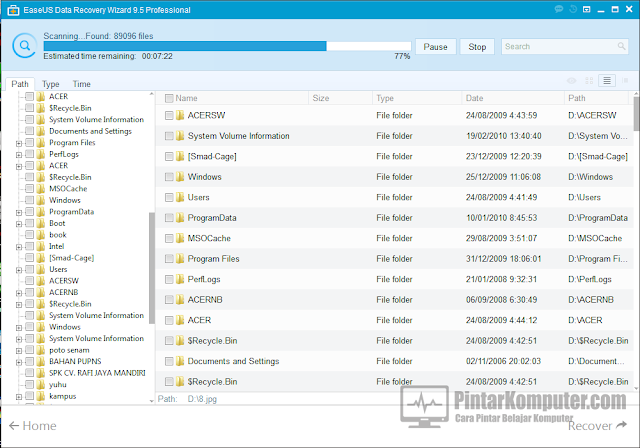The height and width of the screenshot is (448, 640).
Task: Click the scanning progress bar
Action: (x=227, y=46)
